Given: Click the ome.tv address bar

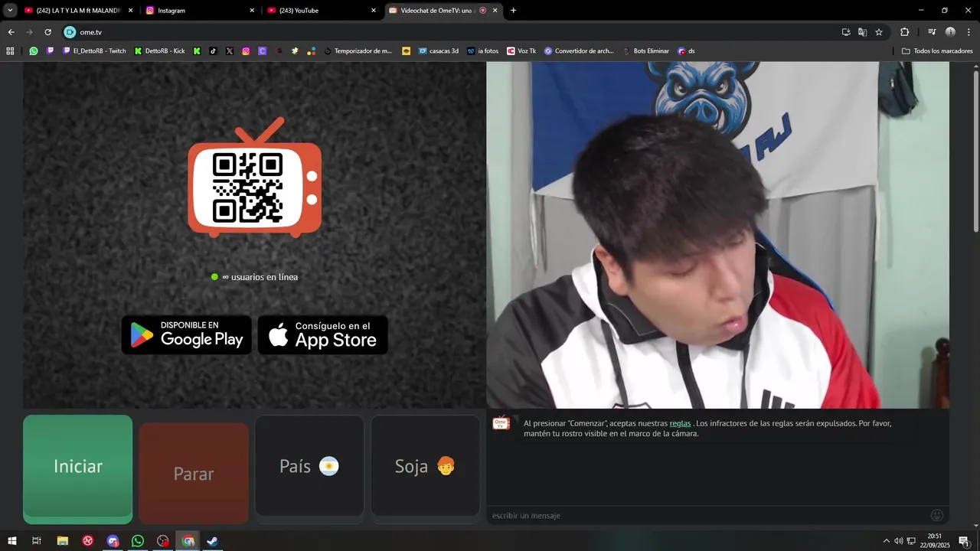Looking at the screenshot, I should pyautogui.click(x=459, y=32).
